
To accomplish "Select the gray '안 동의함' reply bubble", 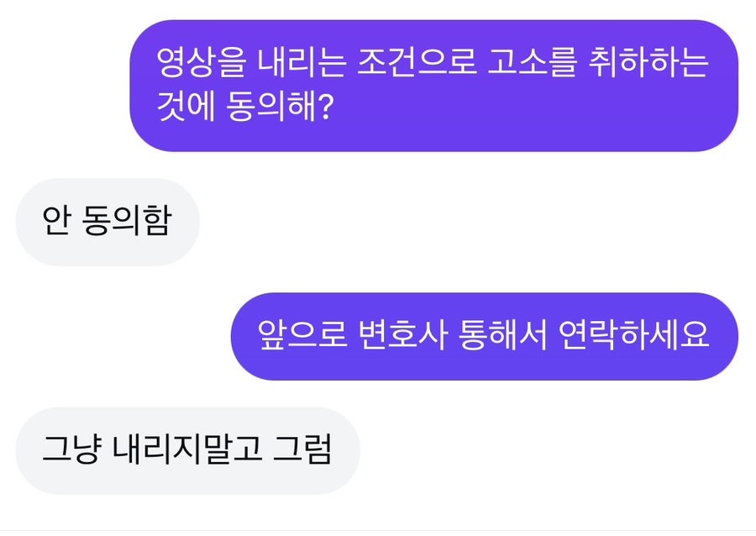I will coord(107,223).
